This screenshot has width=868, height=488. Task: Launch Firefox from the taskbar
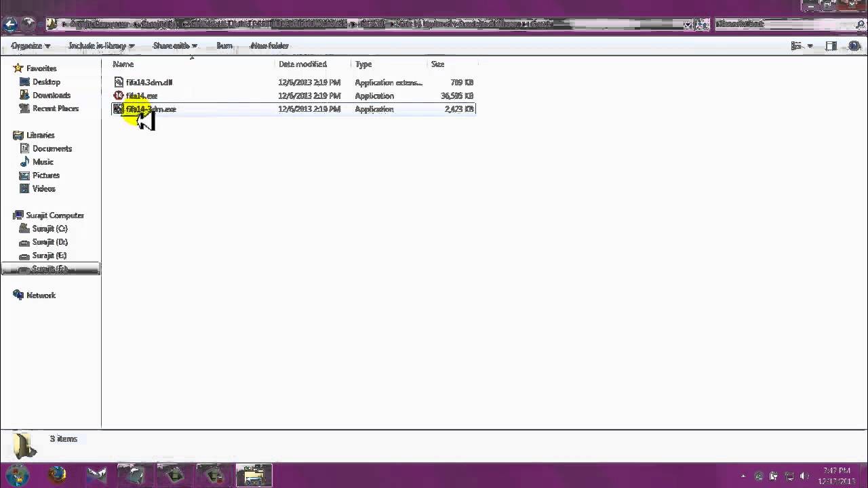[x=58, y=476]
